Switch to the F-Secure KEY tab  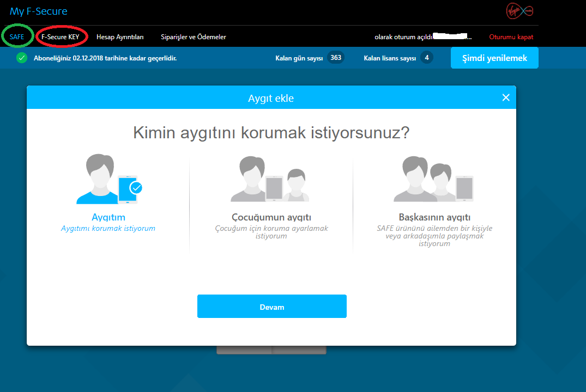click(61, 36)
